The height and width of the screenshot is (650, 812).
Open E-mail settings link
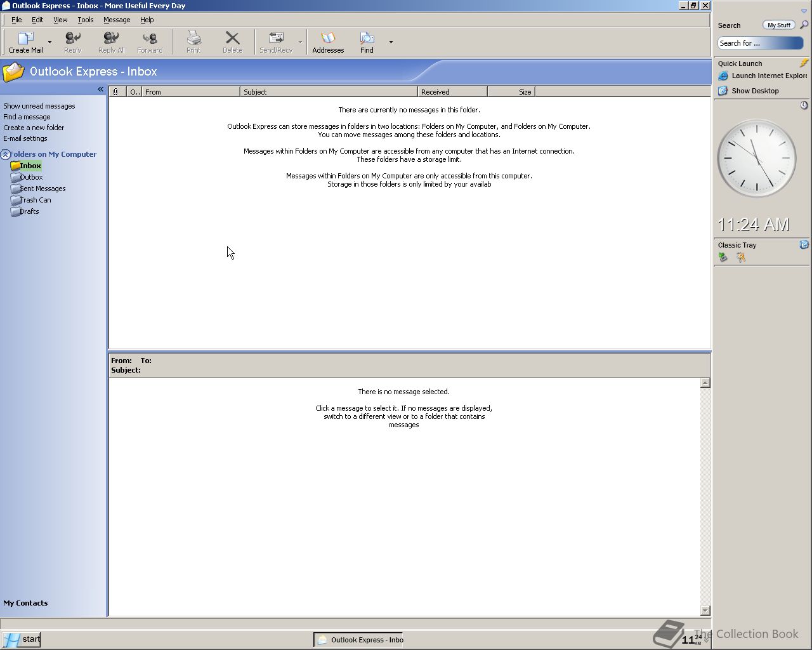tap(25, 138)
